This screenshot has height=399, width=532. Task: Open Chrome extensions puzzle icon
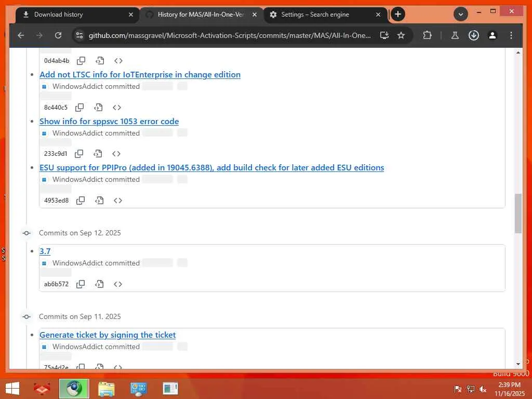coord(427,35)
